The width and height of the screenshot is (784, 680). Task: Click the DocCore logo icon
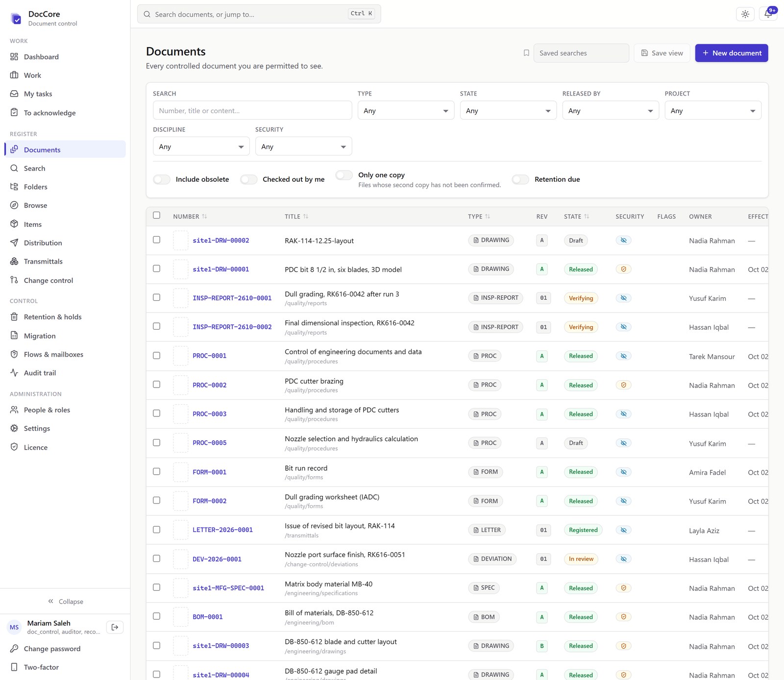click(x=16, y=19)
